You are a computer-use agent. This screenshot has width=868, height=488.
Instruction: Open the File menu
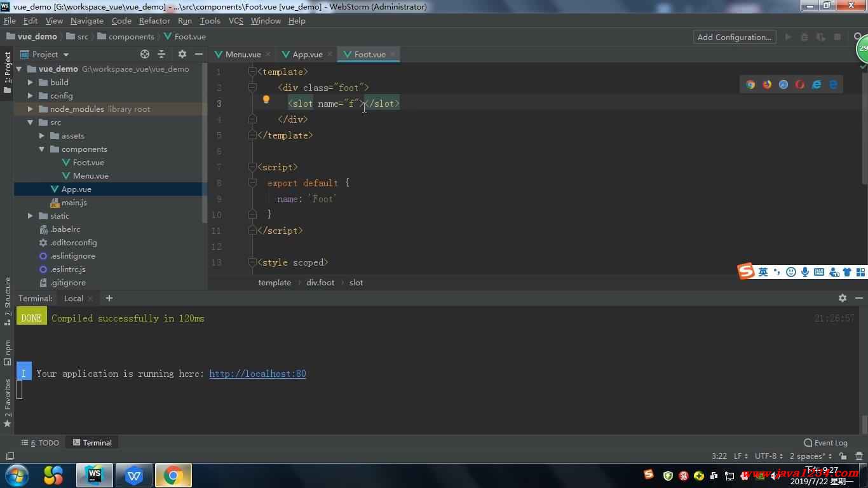pos(10,21)
